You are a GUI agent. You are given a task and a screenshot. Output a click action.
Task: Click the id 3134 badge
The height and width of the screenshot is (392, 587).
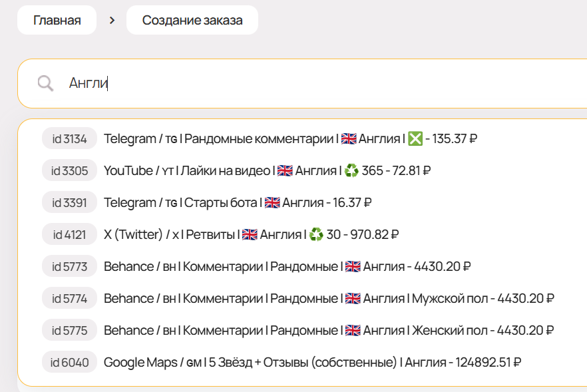(69, 139)
